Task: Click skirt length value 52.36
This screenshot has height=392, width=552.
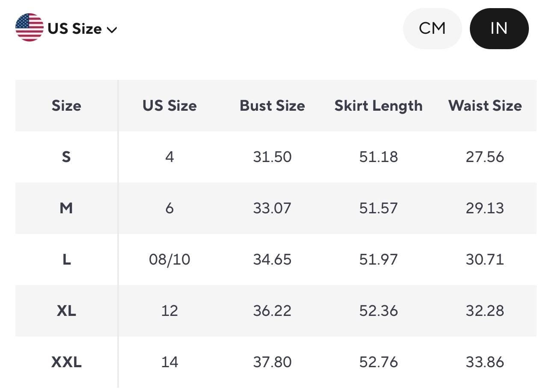Action: (x=378, y=311)
